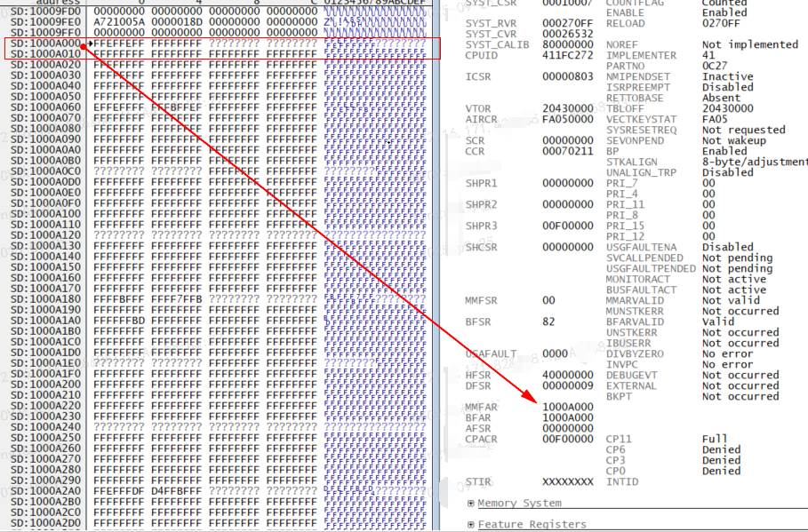Click the NOREF value Not implemented

point(749,44)
